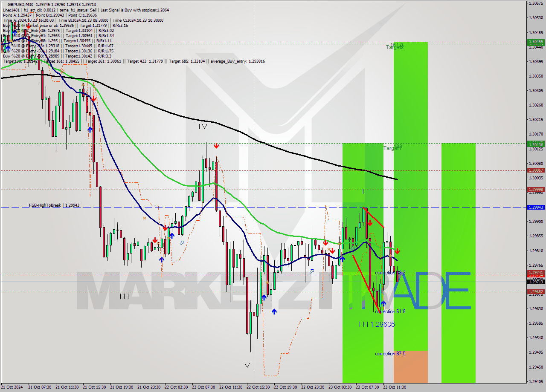
Task: Click the green 1.30455 price tag
Action: [x=535, y=42]
